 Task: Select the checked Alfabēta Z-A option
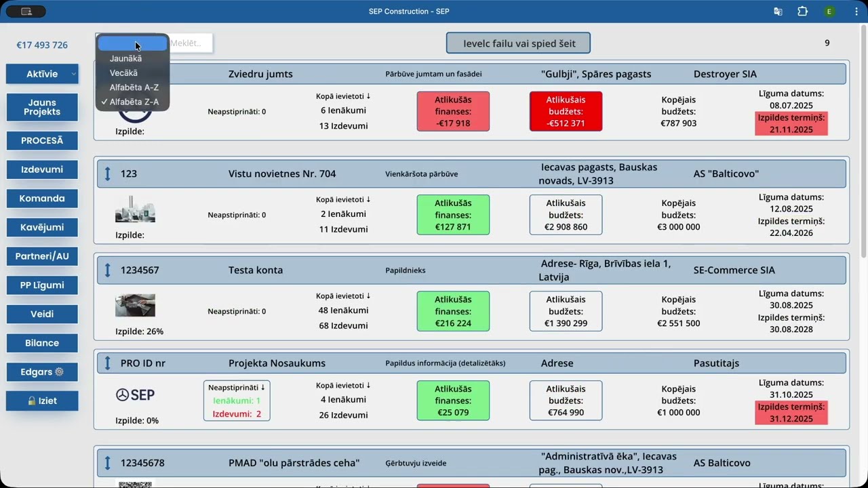133,102
